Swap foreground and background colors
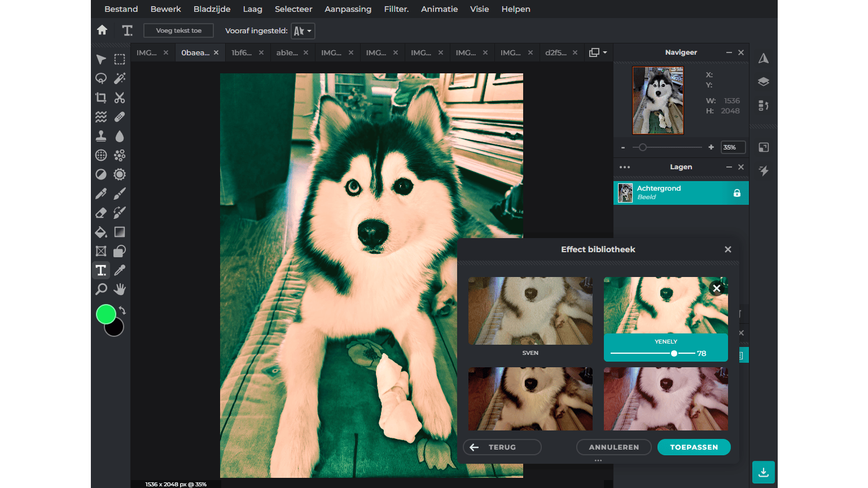Viewport: 868px width, 488px height. [122, 310]
